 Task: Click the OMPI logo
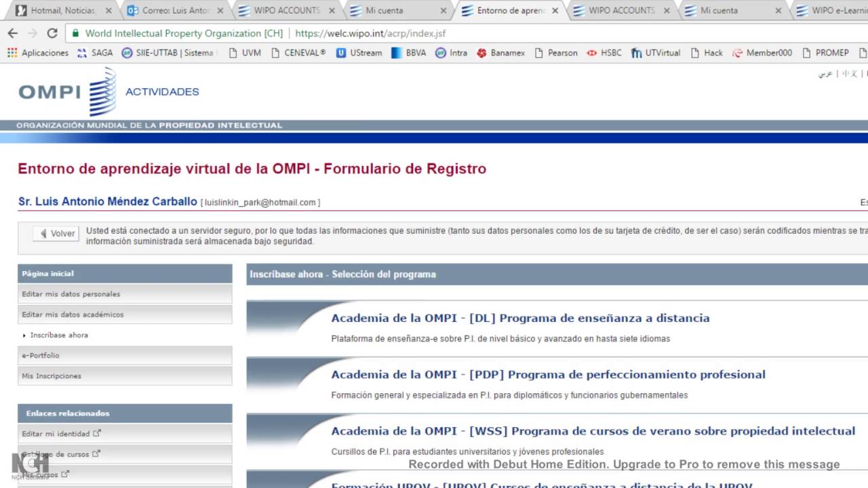[67, 91]
